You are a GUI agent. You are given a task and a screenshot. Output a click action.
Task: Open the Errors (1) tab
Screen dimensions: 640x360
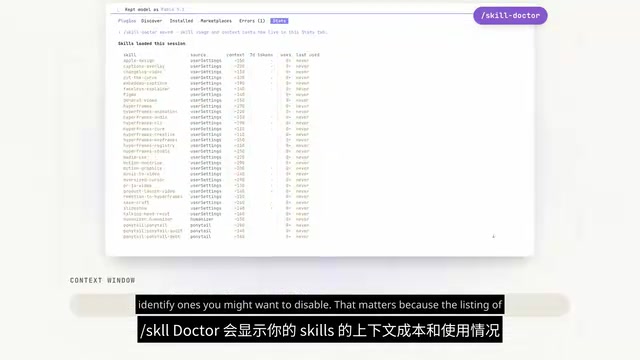(252, 21)
